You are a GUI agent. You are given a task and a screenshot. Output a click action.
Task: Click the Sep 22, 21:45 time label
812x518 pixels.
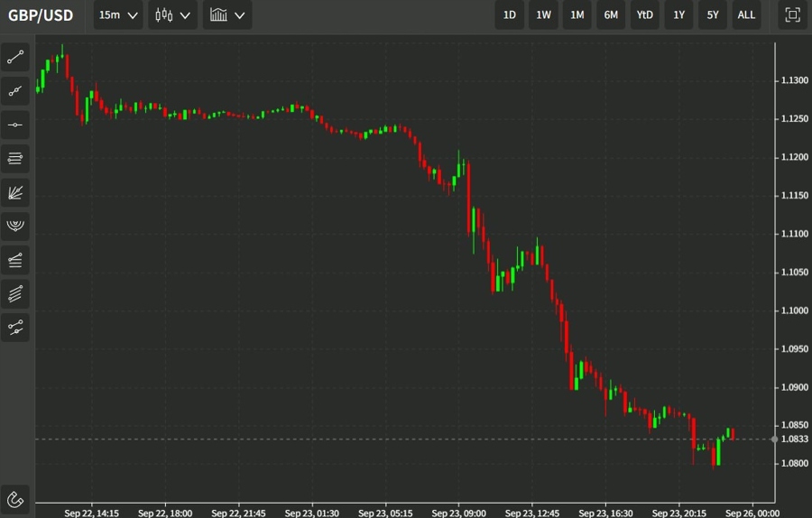(239, 513)
